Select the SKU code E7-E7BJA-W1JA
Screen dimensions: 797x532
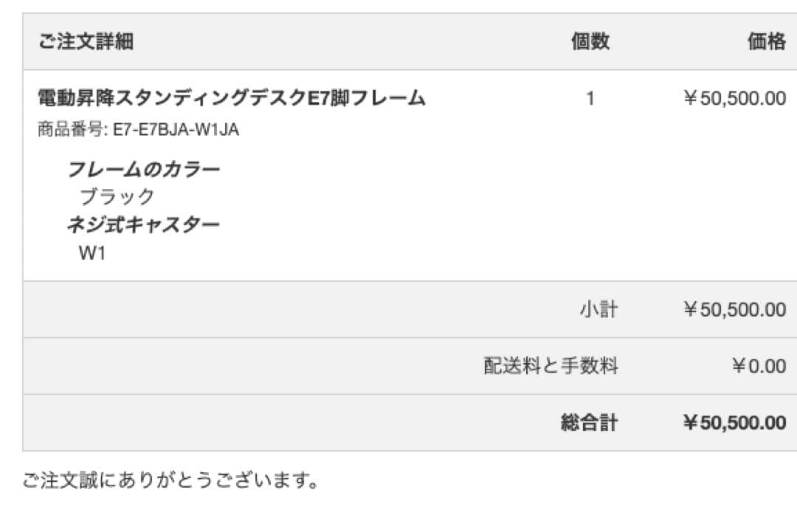point(176,131)
